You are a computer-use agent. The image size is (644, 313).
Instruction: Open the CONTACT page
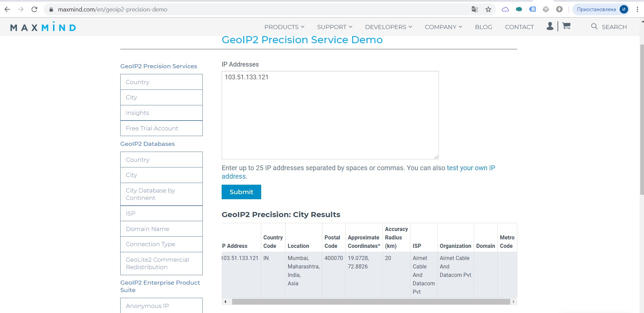[x=519, y=27]
